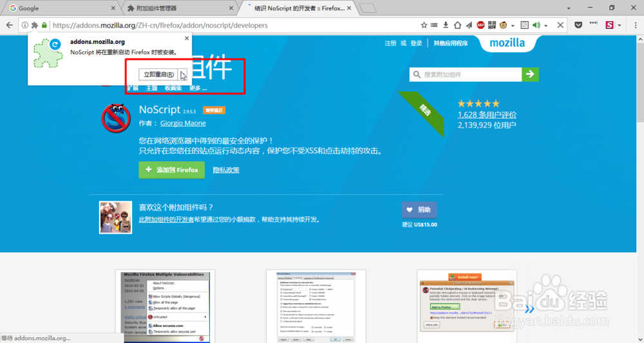Click the 此附加组件的开发者 link
The height and width of the screenshot is (343, 644).
tap(166, 219)
